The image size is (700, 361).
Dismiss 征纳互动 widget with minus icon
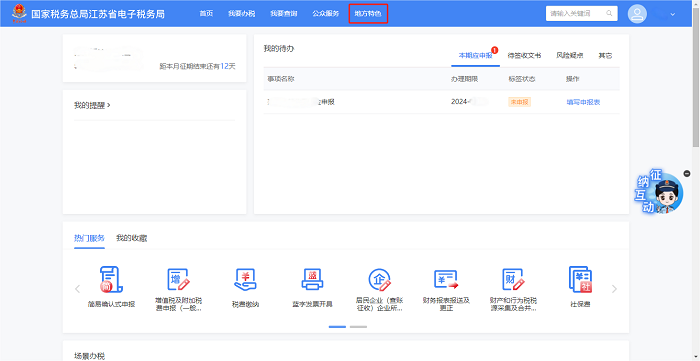[x=687, y=174]
